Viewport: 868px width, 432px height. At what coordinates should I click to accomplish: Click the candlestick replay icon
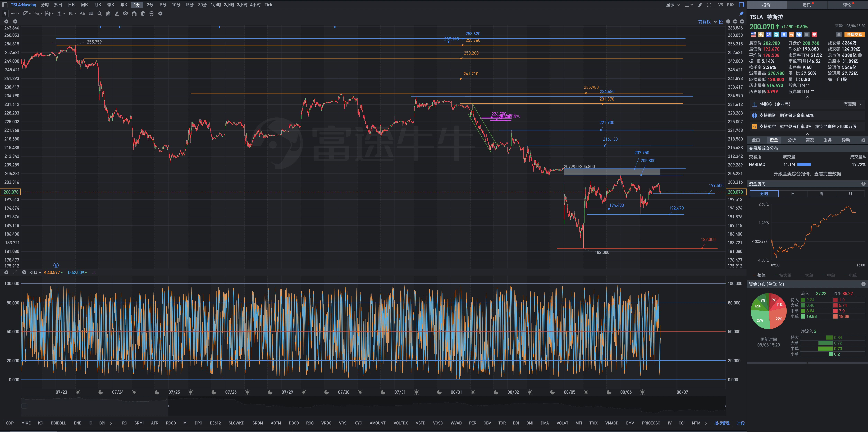(108, 13)
